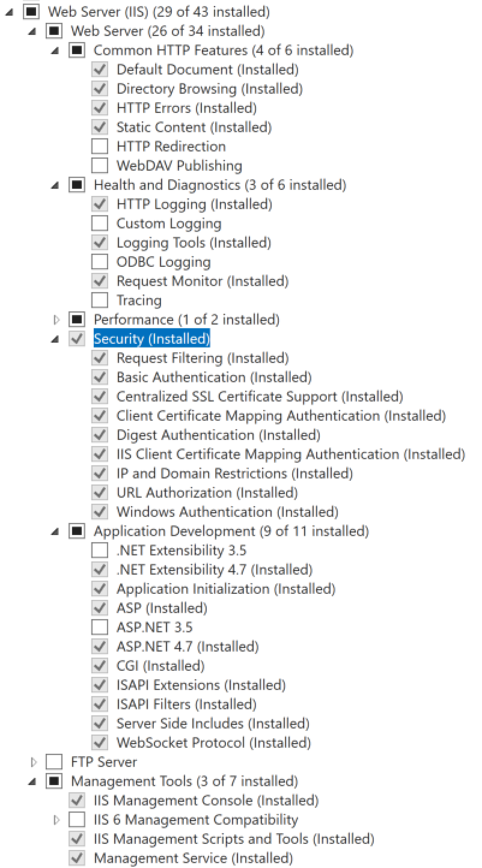Image resolution: width=482 pixels, height=868 pixels.
Task: Tick the ASP.NET 3.5 checkbox
Action: (100, 628)
